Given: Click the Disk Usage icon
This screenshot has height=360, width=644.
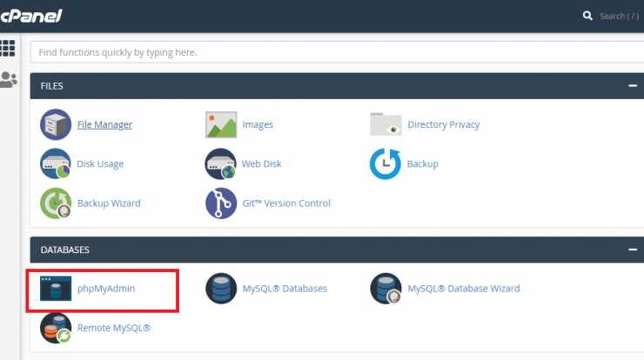Looking at the screenshot, I should pos(56,163).
